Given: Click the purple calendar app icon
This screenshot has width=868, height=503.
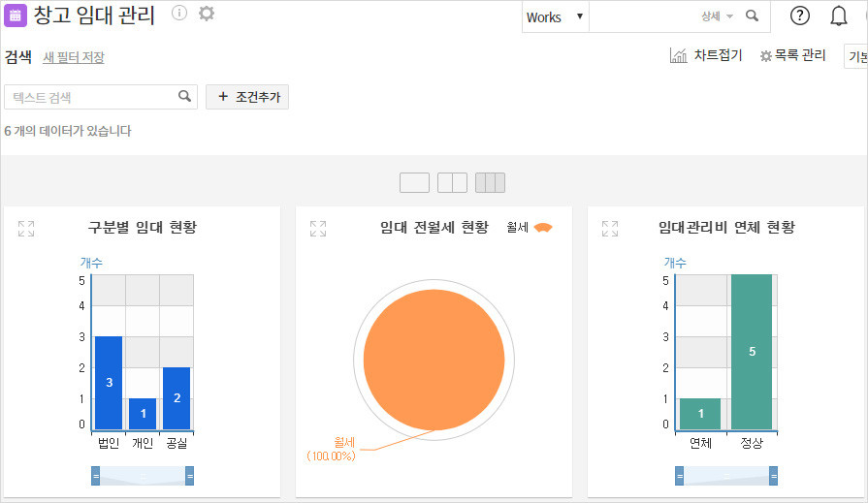Looking at the screenshot, I should coord(15,16).
